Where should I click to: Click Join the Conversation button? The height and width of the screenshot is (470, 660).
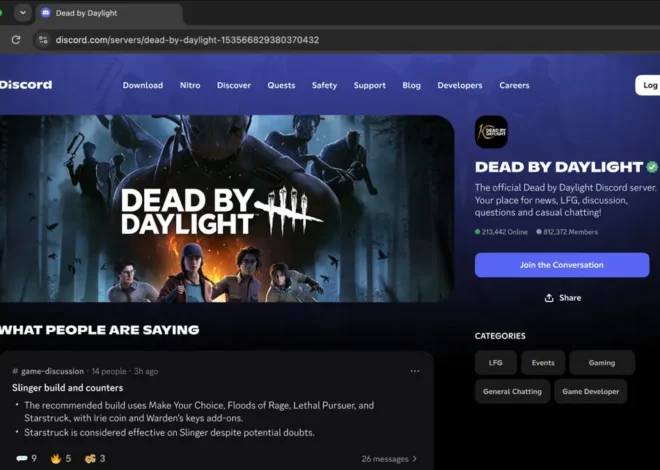point(562,265)
